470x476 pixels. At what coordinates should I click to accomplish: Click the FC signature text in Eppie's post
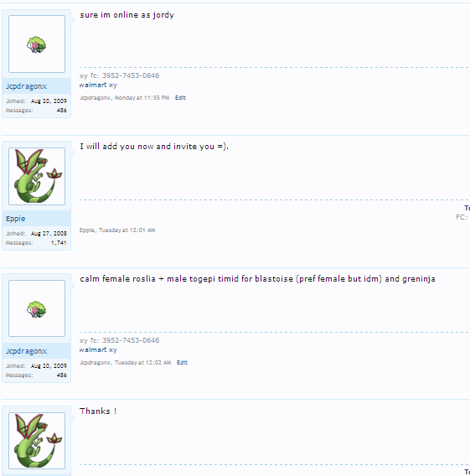click(x=462, y=217)
